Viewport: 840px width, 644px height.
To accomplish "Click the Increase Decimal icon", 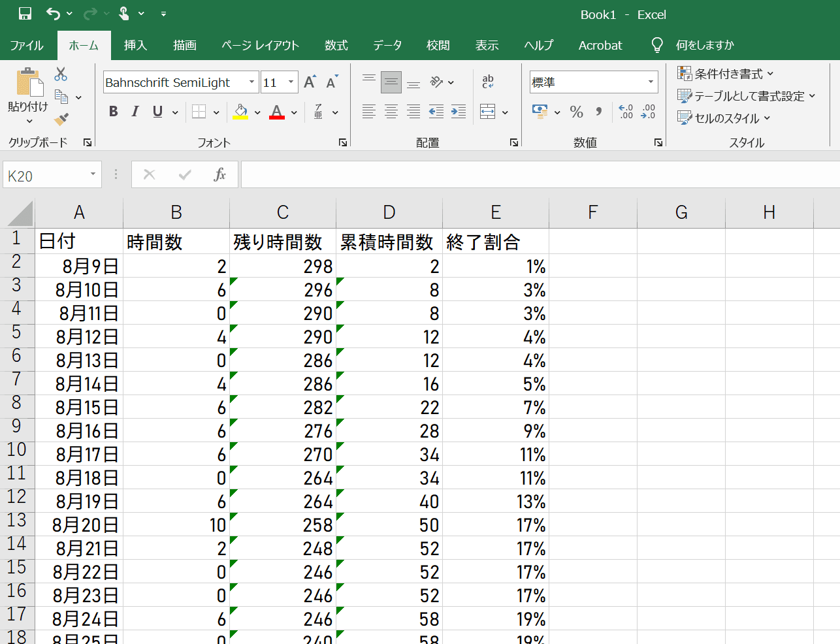I will [x=626, y=112].
